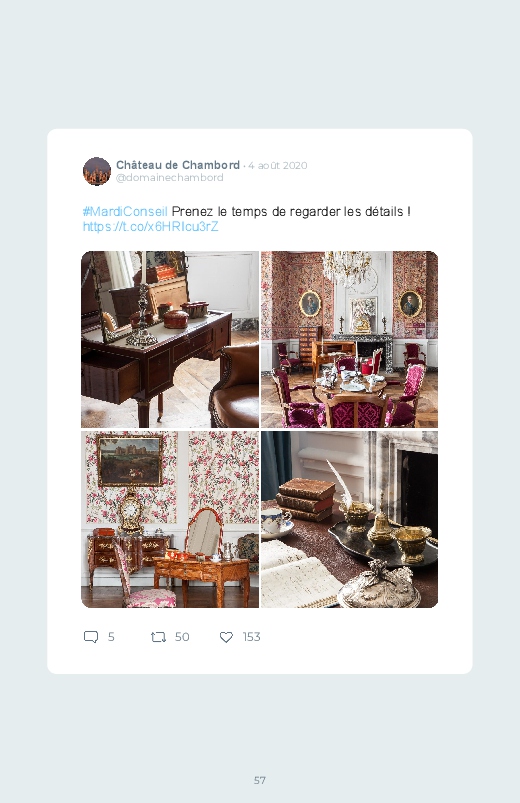Open the floral wallpaper clock photo

click(170, 519)
